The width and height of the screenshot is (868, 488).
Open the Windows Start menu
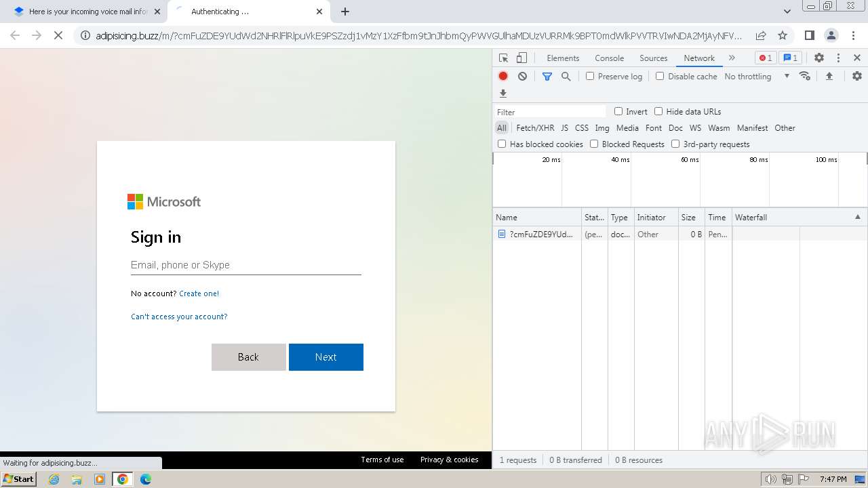18,479
